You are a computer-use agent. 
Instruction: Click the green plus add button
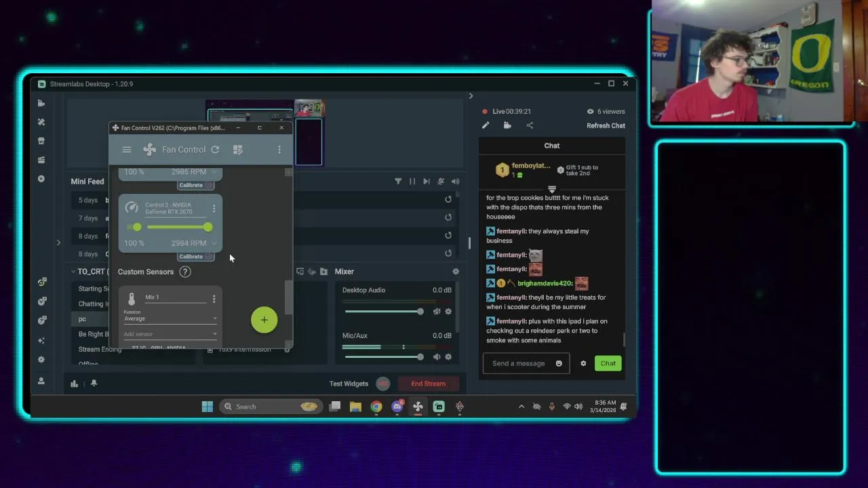tap(264, 320)
